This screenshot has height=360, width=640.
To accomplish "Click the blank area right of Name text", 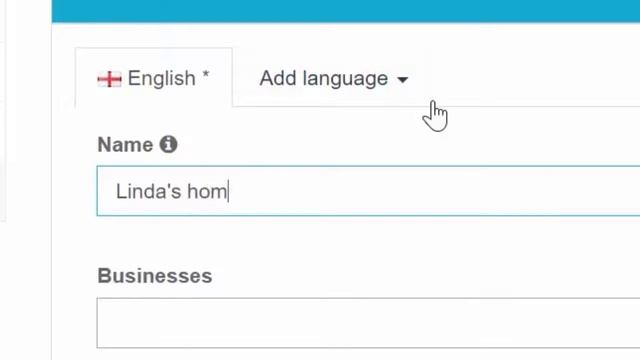I will pos(433,191).
